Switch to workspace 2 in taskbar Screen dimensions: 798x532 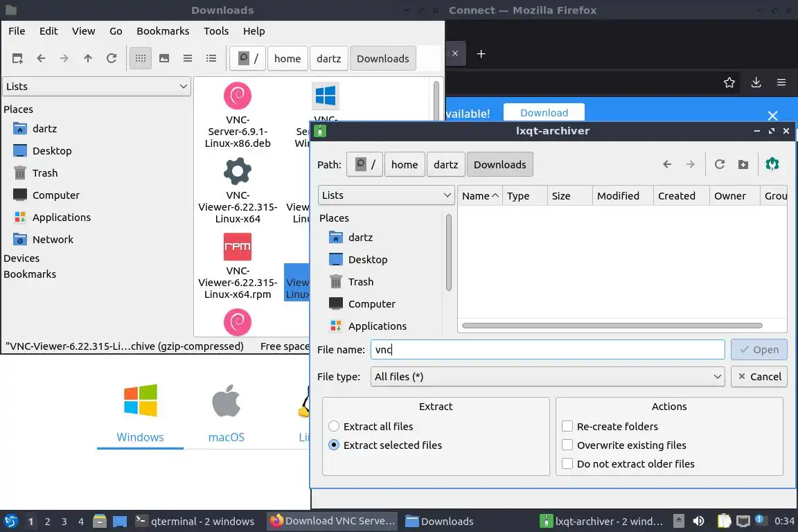point(47,522)
